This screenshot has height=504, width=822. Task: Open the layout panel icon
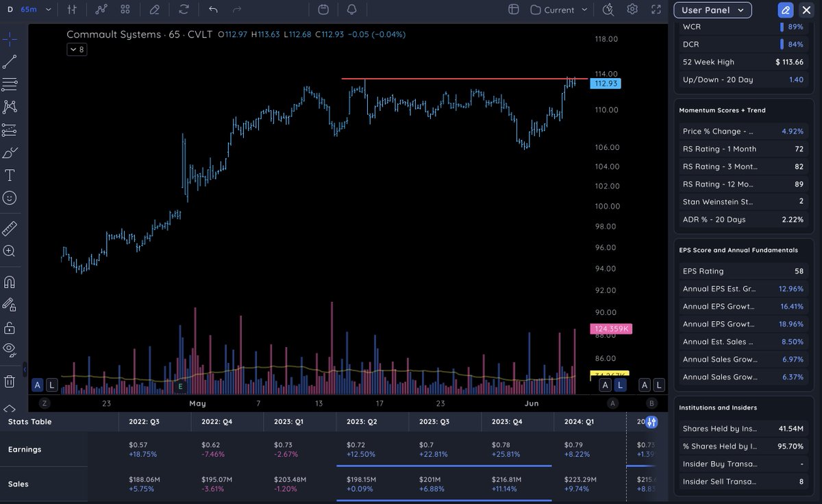(513, 10)
